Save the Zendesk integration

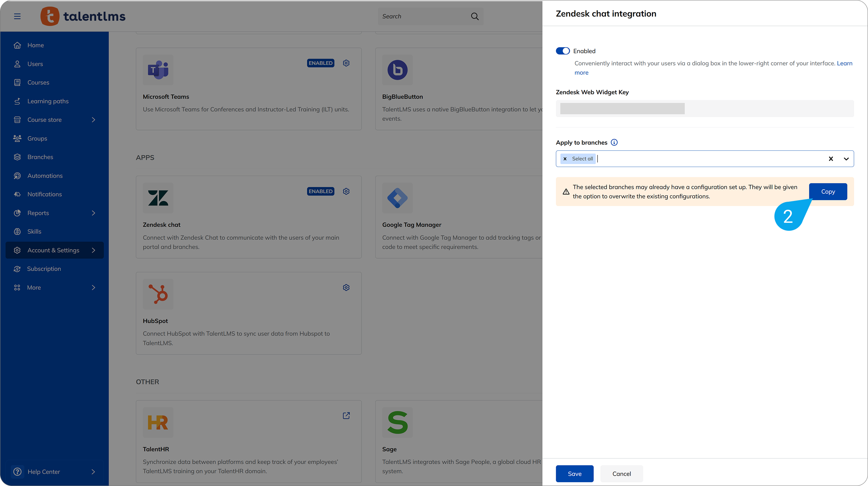tap(574, 474)
